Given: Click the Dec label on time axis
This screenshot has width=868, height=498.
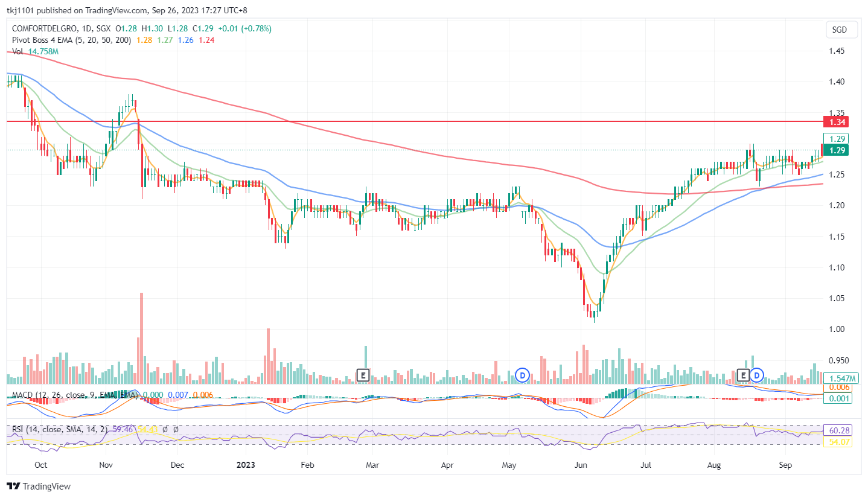Looking at the screenshot, I should [177, 465].
